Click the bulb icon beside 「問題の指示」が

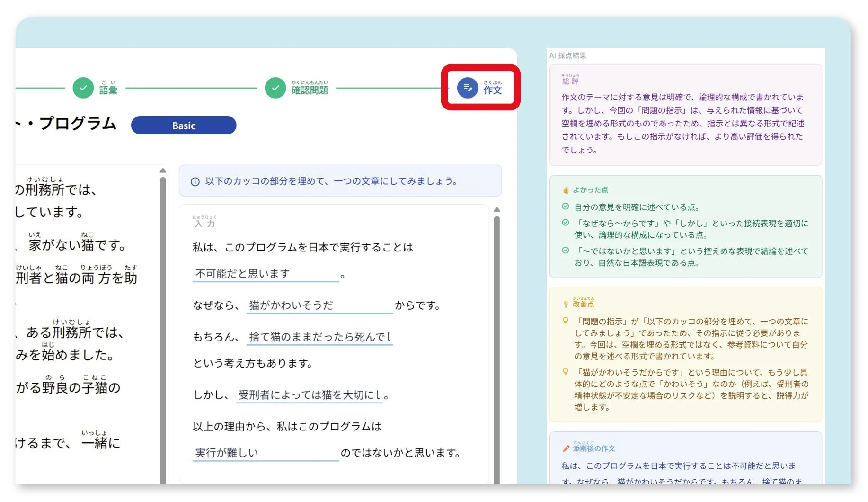pyautogui.click(x=565, y=321)
